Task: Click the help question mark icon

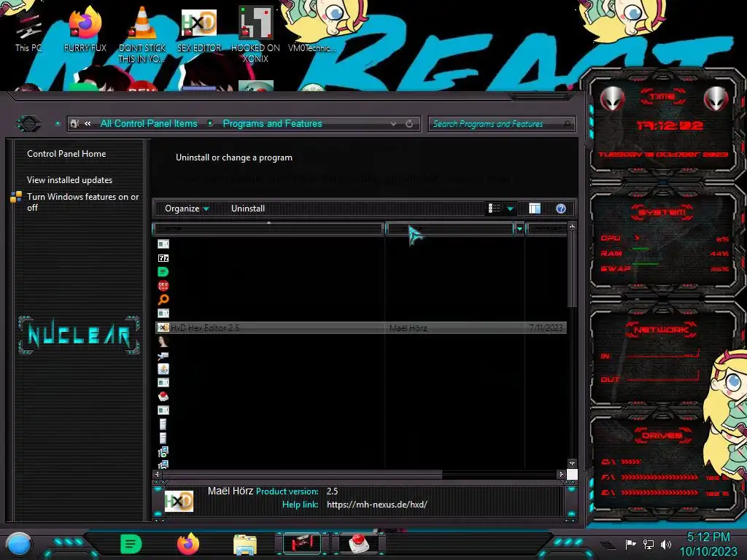Action: [561, 209]
